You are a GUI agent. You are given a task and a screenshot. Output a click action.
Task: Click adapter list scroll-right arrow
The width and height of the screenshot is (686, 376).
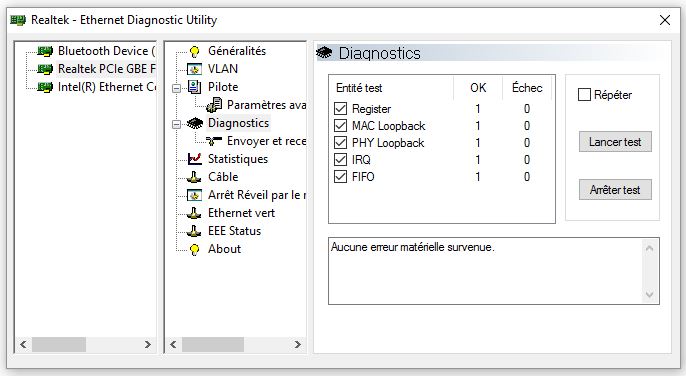pos(148,344)
